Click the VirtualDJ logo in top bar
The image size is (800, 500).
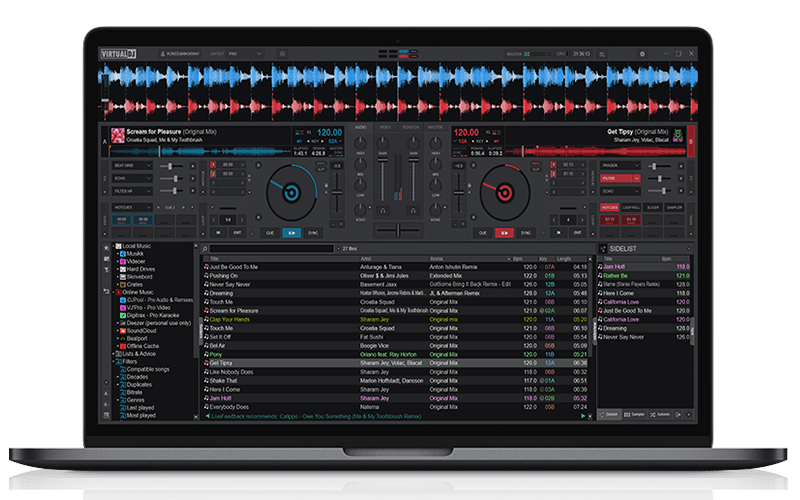(x=119, y=53)
